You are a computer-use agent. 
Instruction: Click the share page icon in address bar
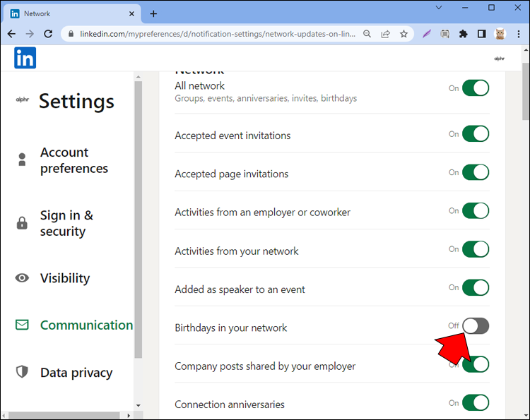pyautogui.click(x=385, y=34)
